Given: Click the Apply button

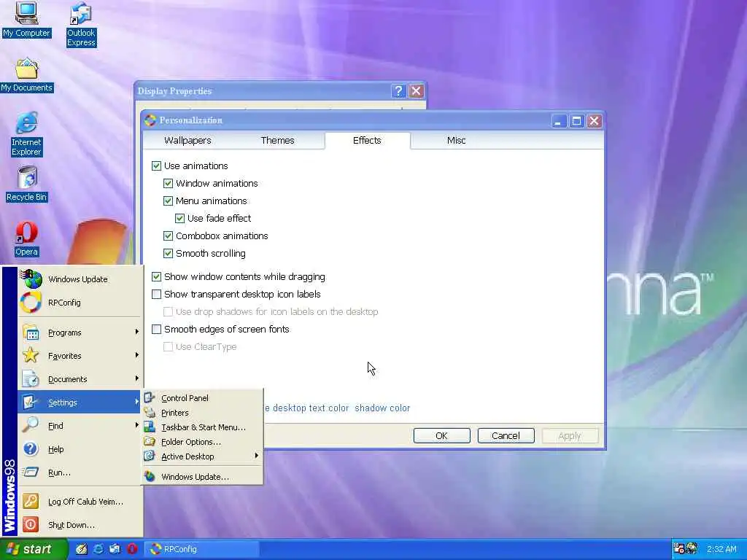Looking at the screenshot, I should tap(570, 436).
